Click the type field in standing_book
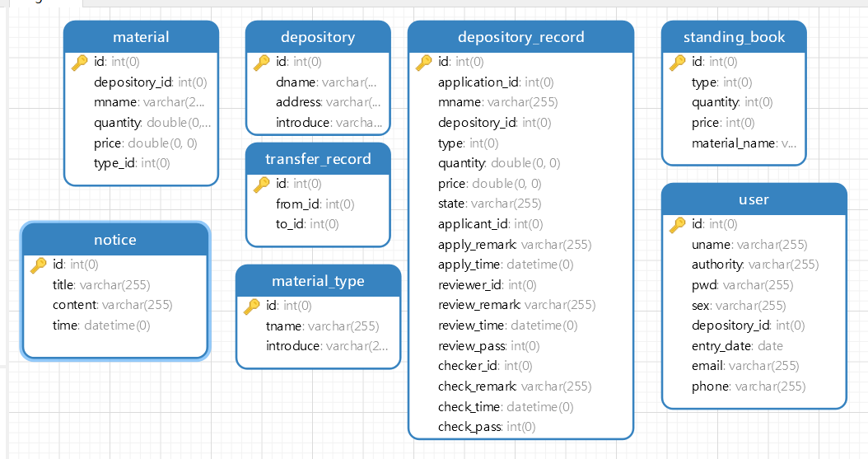Screen dimensions: 868x459 [722, 82]
